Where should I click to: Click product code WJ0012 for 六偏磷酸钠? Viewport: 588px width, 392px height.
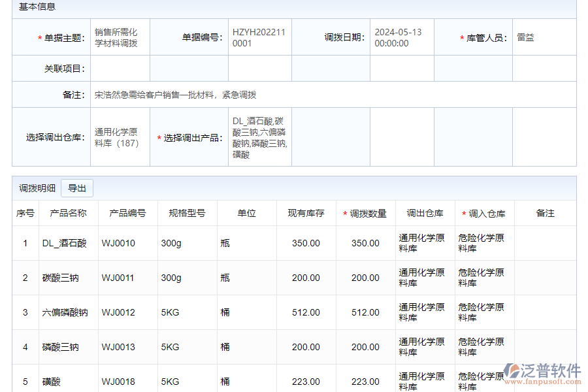116,312
